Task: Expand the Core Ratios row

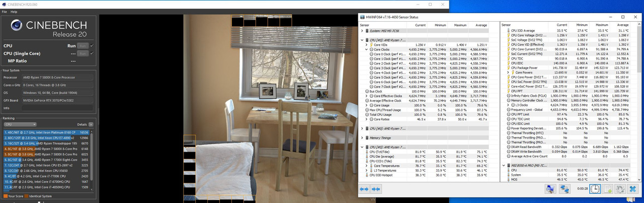Action: coord(366,119)
